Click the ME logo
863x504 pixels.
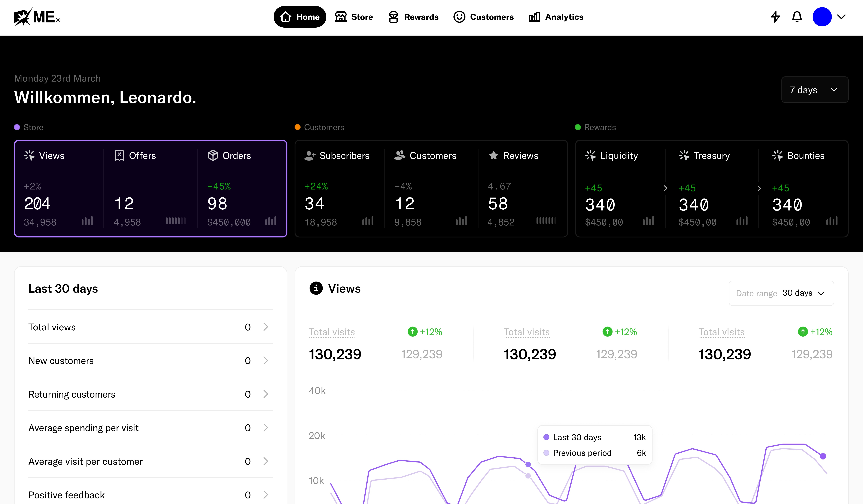(37, 17)
